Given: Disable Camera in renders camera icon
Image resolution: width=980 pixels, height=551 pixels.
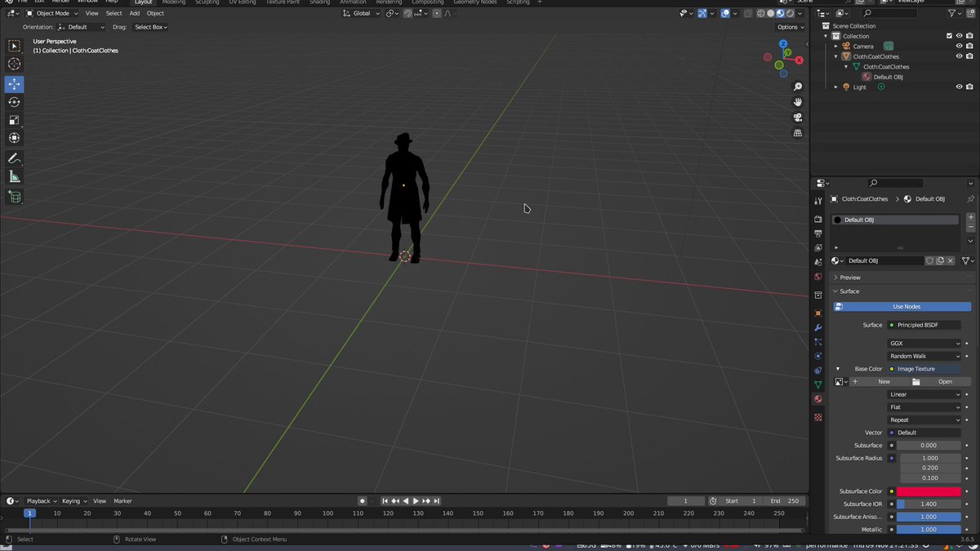Looking at the screenshot, I should [969, 47].
